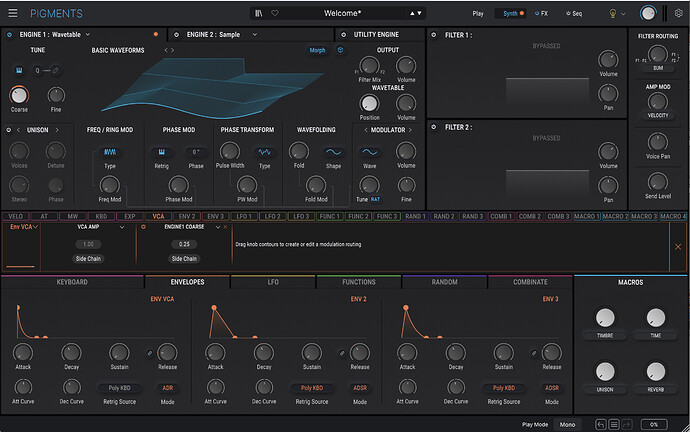The height and width of the screenshot is (432, 690).
Task: Select the next preset down arrow
Action: point(419,14)
